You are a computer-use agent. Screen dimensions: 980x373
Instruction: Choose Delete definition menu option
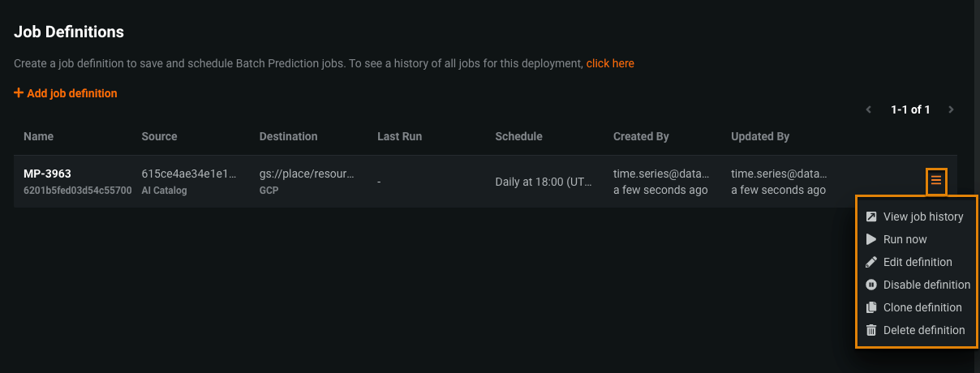click(924, 330)
